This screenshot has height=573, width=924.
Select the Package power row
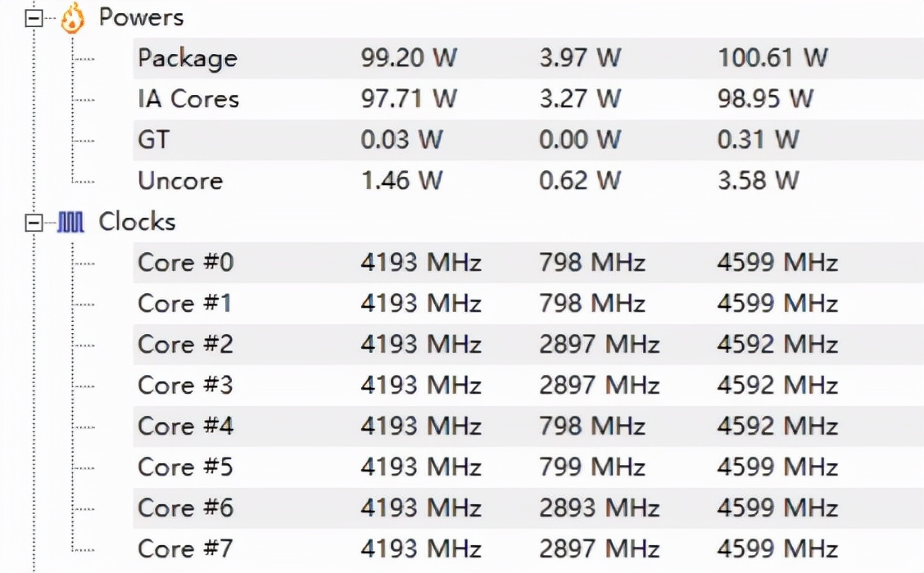pyautogui.click(x=528, y=58)
